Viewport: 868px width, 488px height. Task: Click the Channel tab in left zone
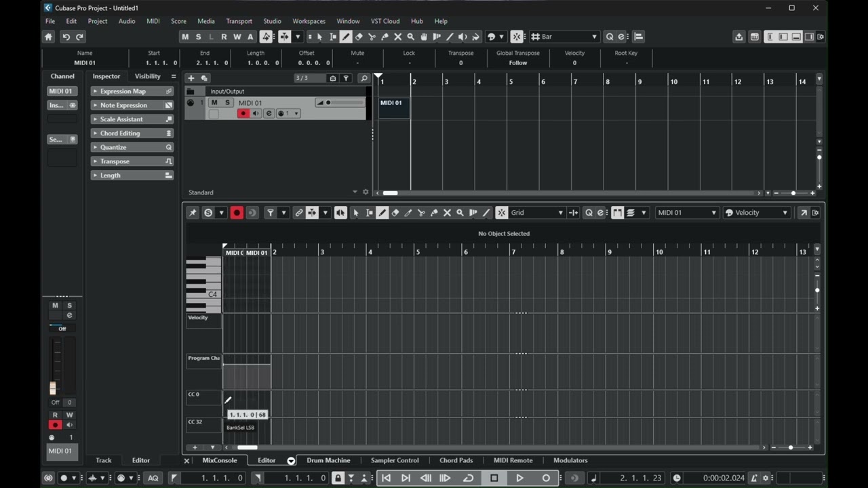[x=62, y=77]
